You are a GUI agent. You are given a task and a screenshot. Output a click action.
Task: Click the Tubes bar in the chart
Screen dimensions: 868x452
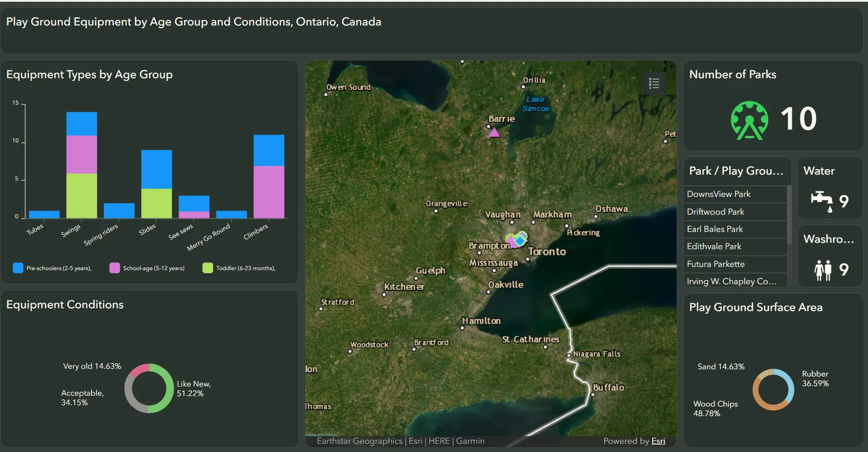(44, 215)
